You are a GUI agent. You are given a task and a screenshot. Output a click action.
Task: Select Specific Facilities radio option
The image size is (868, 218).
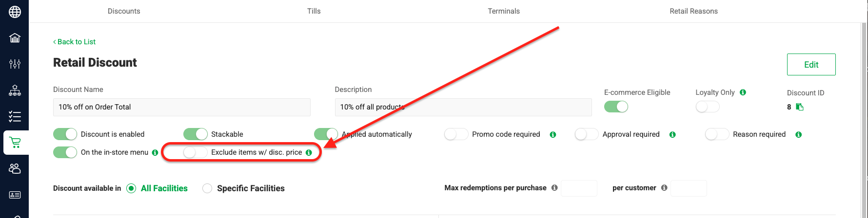(207, 188)
